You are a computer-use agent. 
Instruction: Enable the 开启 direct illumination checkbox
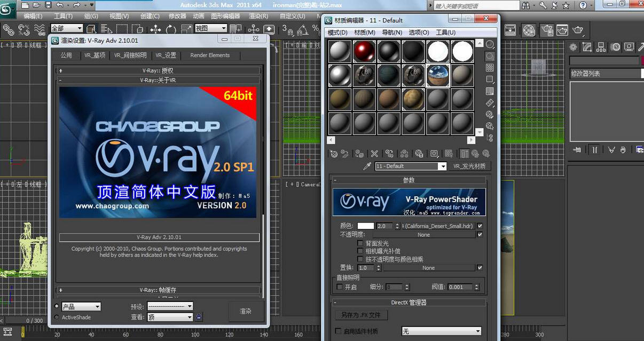point(340,287)
